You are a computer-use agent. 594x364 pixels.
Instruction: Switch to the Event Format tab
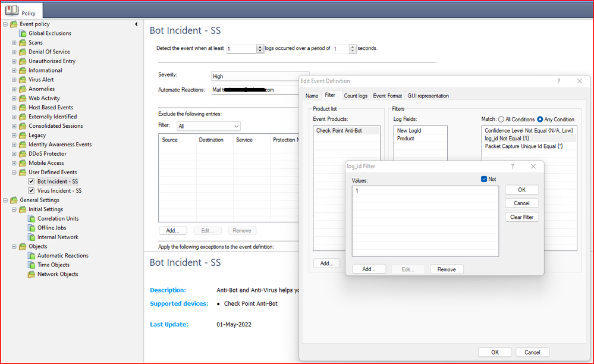(x=388, y=96)
